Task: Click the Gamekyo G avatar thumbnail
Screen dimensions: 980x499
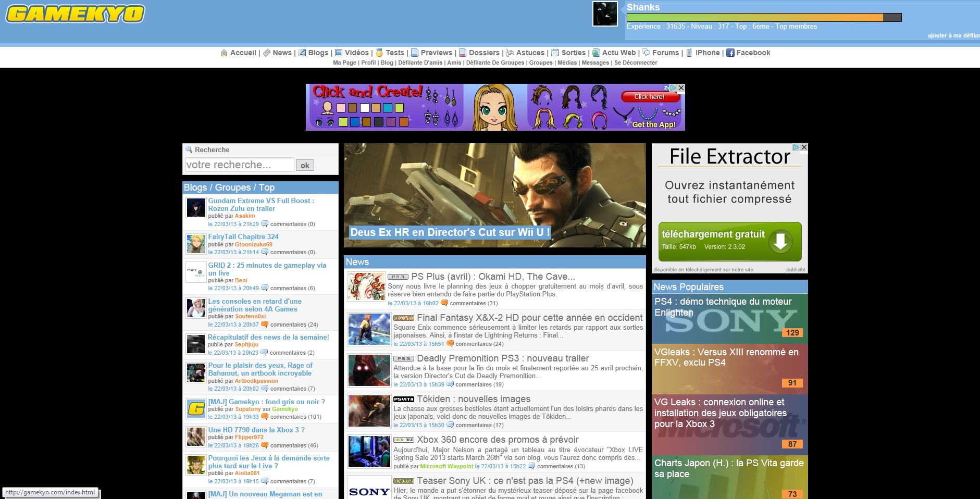Action: tap(196, 409)
